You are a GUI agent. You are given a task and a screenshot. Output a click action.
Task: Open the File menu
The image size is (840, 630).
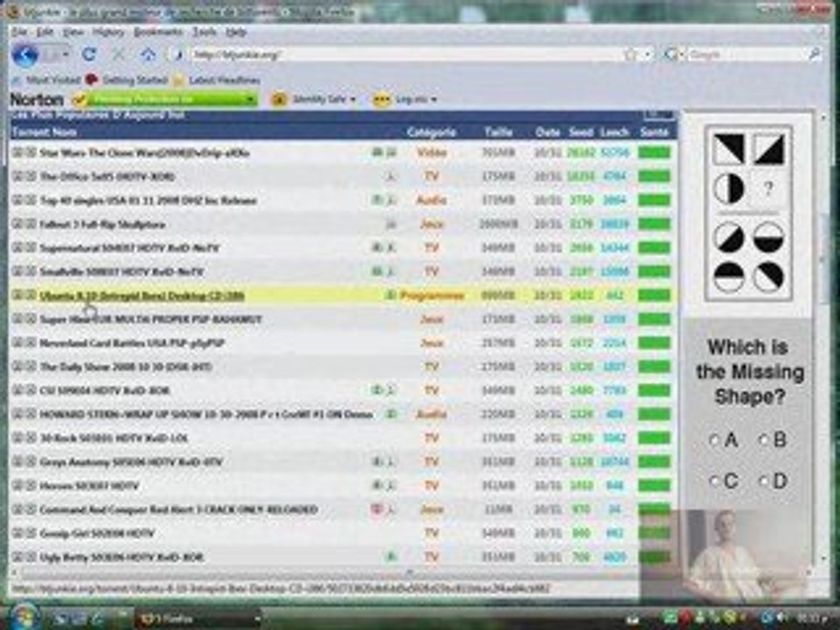pyautogui.click(x=19, y=32)
